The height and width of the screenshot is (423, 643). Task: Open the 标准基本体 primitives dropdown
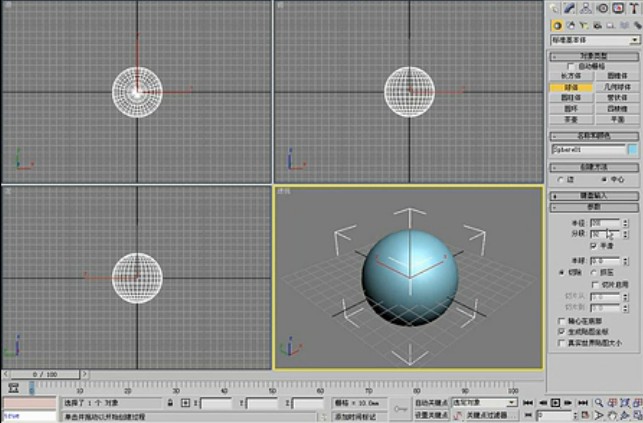click(595, 40)
